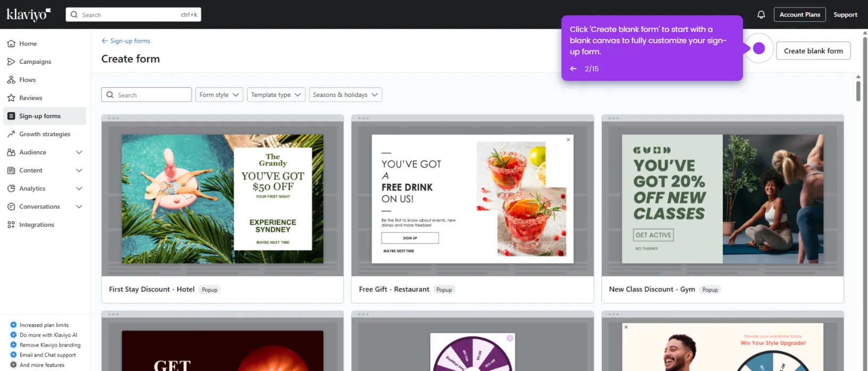The height and width of the screenshot is (371, 868).
Task: Click back arrow beside Sign-up forms breadcrumb
Action: (105, 41)
